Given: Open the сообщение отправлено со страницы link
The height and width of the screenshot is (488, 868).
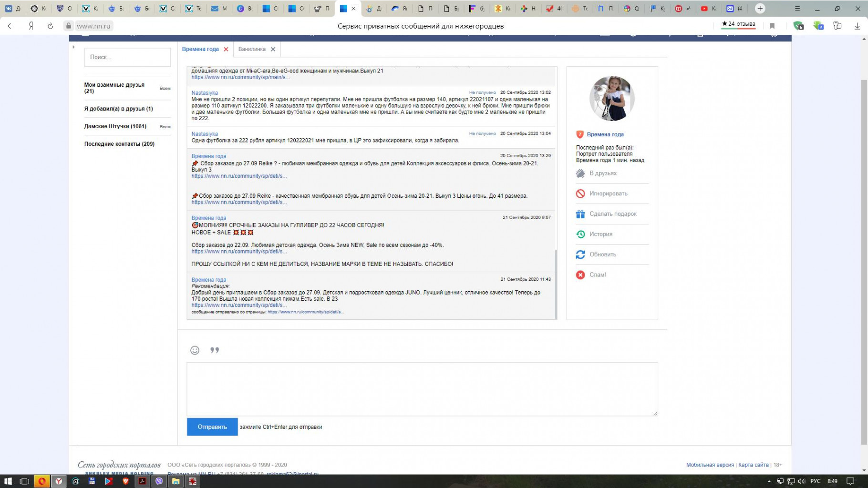Looking at the screenshot, I should (x=306, y=312).
